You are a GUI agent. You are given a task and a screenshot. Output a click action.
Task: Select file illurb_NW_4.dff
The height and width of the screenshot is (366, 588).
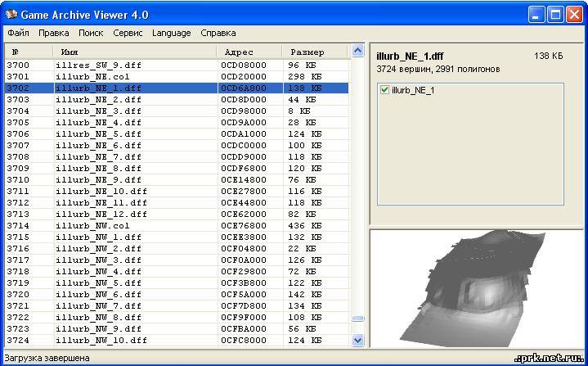click(x=99, y=271)
